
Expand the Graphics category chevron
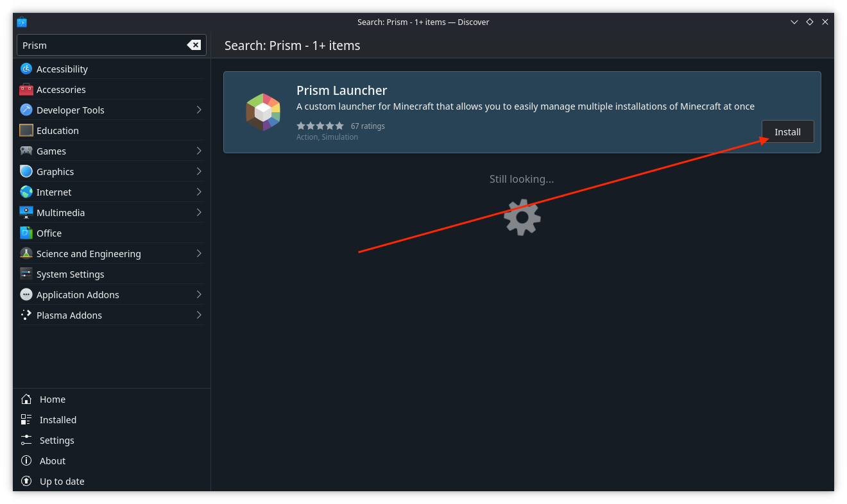pyautogui.click(x=199, y=171)
